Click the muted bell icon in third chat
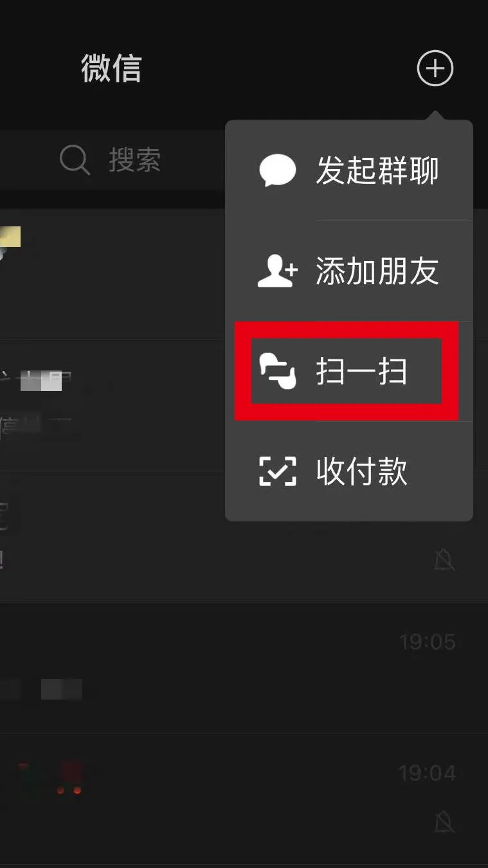Image resolution: width=488 pixels, height=868 pixels. click(444, 561)
